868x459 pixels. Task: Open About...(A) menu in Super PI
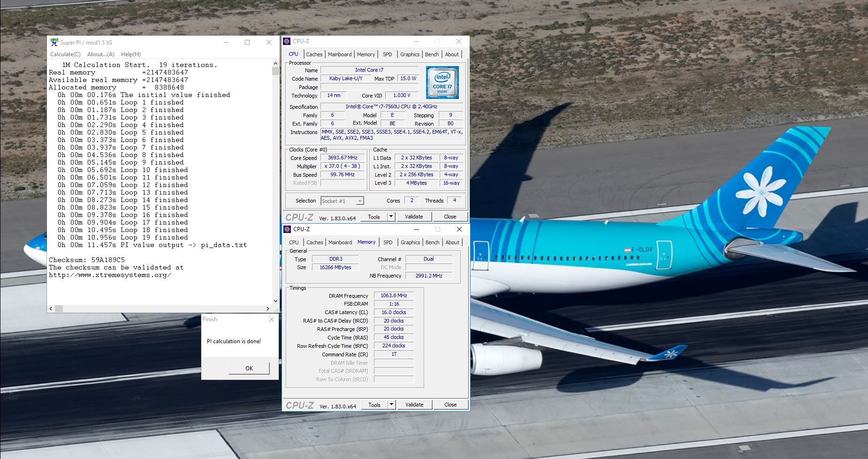[100, 54]
